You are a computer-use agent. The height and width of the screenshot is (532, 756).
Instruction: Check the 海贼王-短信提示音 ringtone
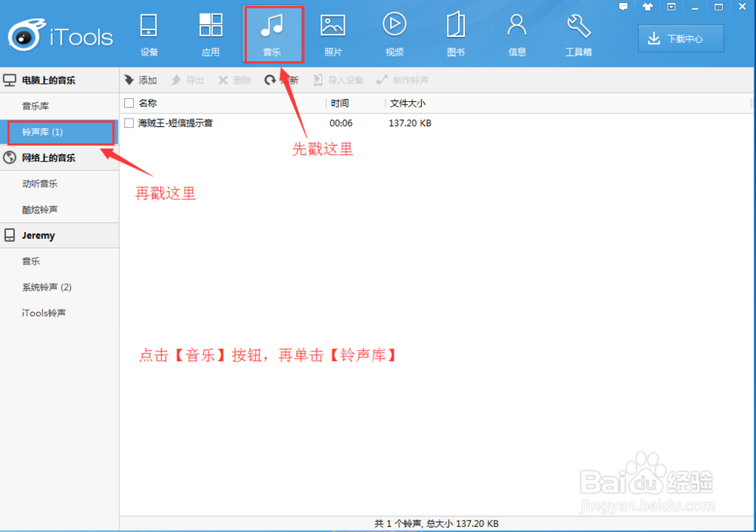pyautogui.click(x=128, y=122)
